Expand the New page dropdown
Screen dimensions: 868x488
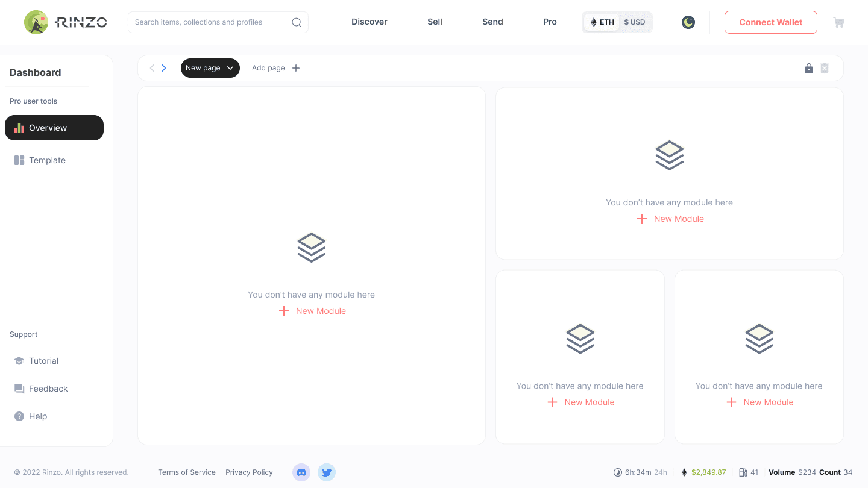point(210,68)
